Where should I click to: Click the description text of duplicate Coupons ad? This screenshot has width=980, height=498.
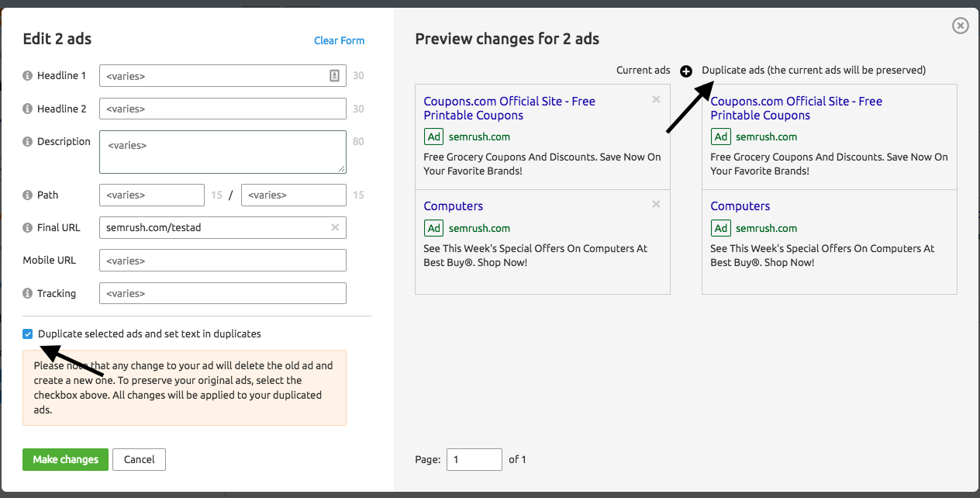point(829,164)
